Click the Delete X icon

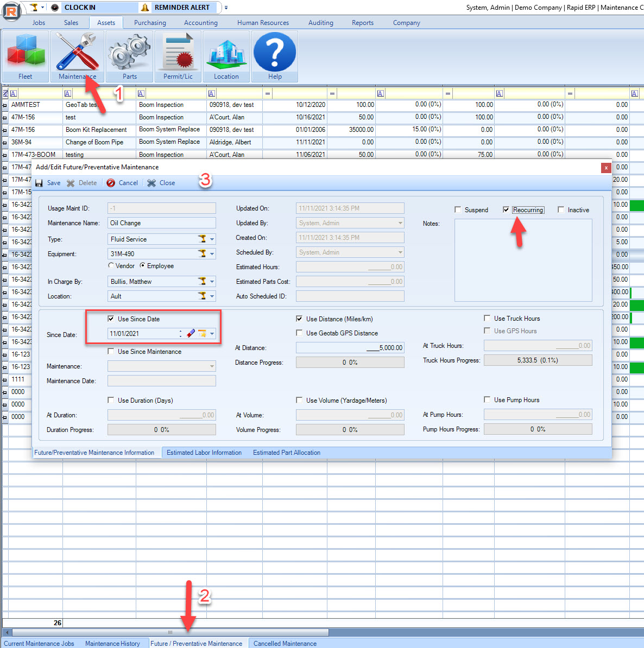click(x=71, y=183)
